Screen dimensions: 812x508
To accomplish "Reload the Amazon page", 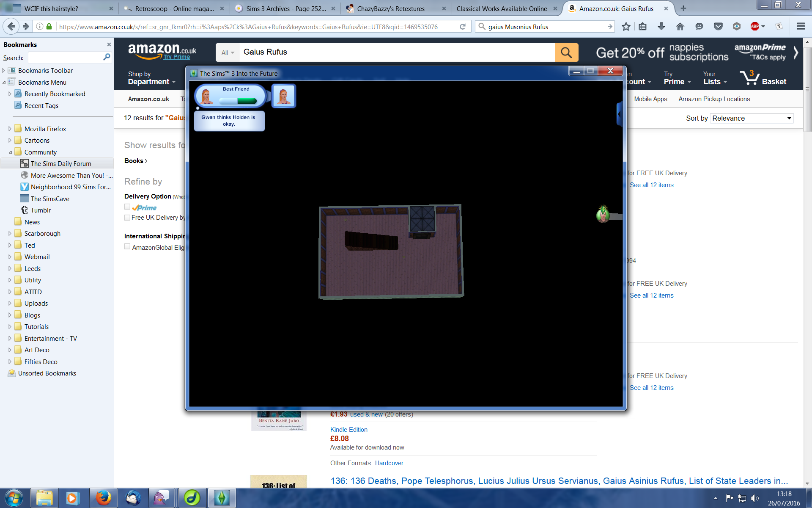I will 463,27.
